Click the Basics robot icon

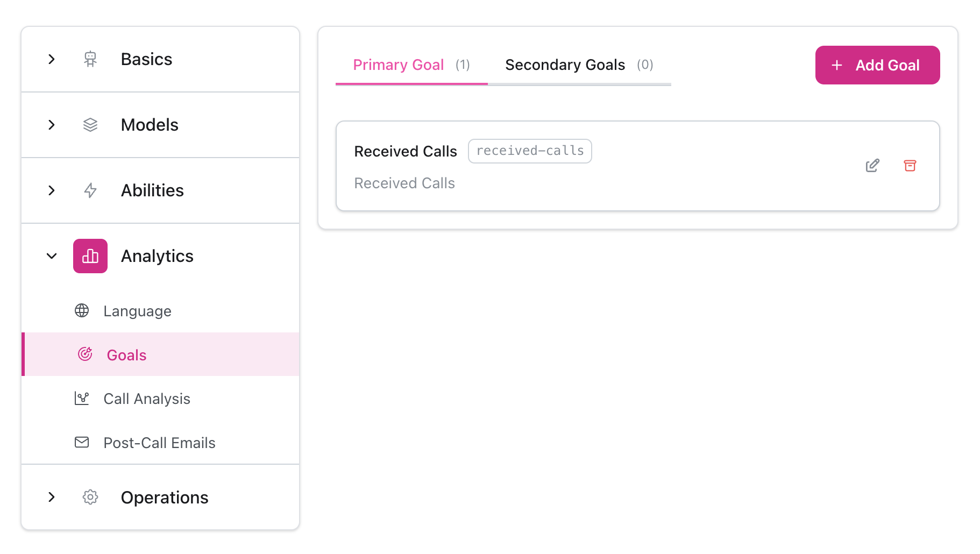(90, 59)
